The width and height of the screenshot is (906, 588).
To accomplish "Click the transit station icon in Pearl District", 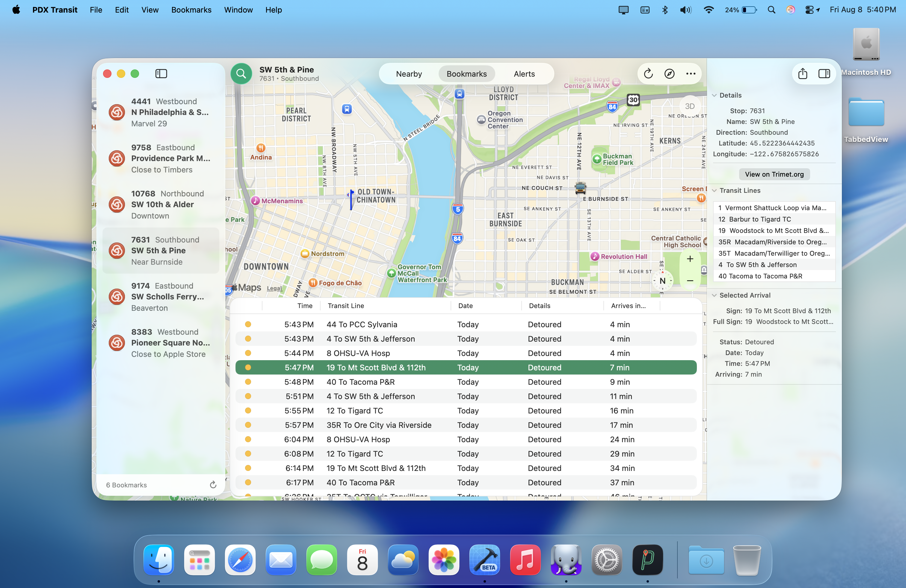I will 346,109.
